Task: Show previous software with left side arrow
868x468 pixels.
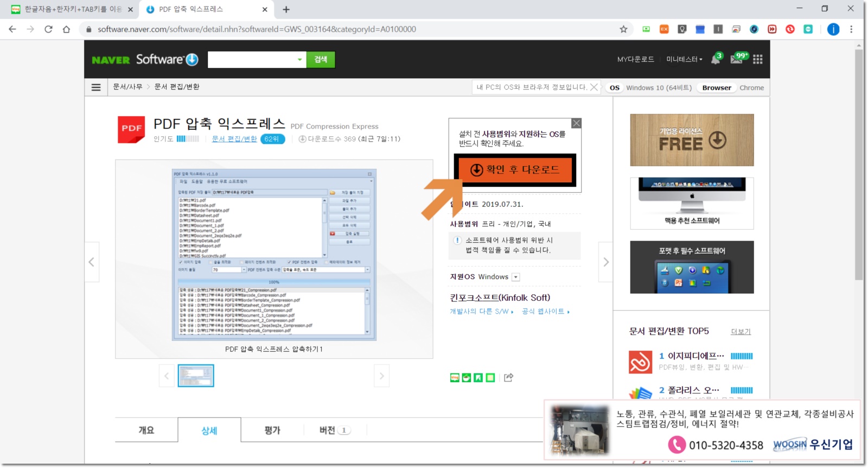Action: (91, 262)
